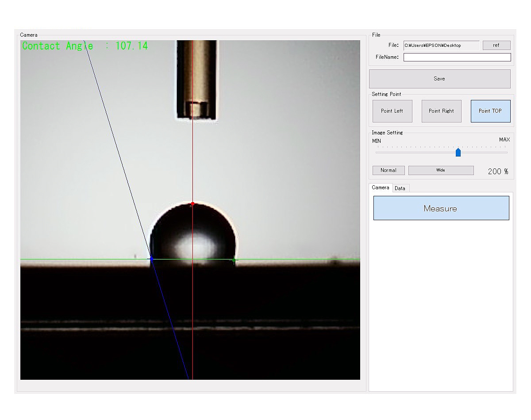
Task: Click the blue Image Setting slider handle
Action: [458, 153]
